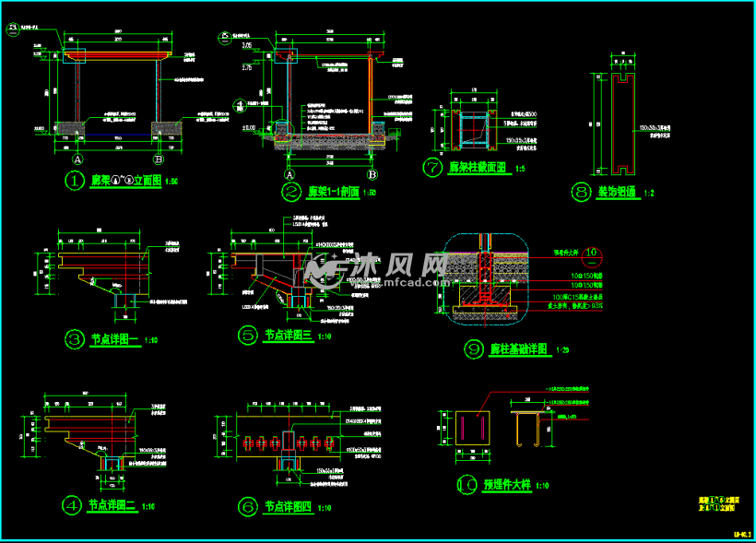Click the 装饰铝通 title text
This screenshot has height=543, width=756.
click(x=618, y=192)
